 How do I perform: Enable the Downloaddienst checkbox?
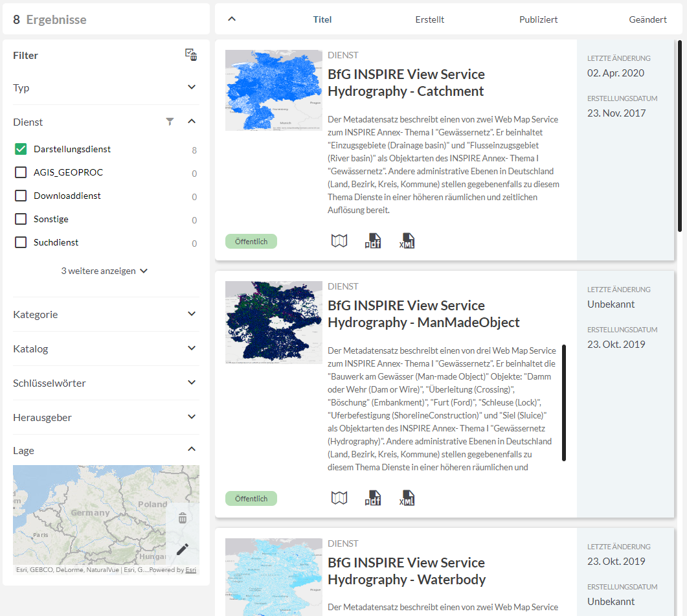click(21, 196)
